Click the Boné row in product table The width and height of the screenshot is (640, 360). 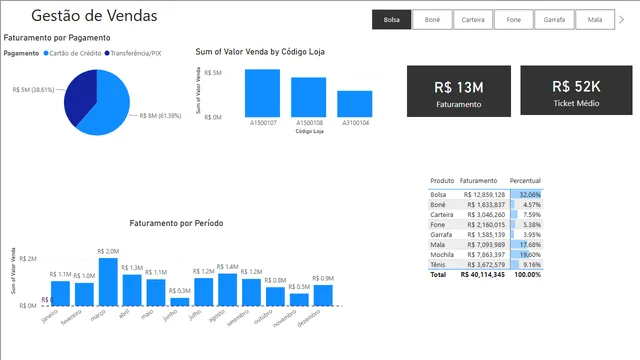[x=486, y=204]
